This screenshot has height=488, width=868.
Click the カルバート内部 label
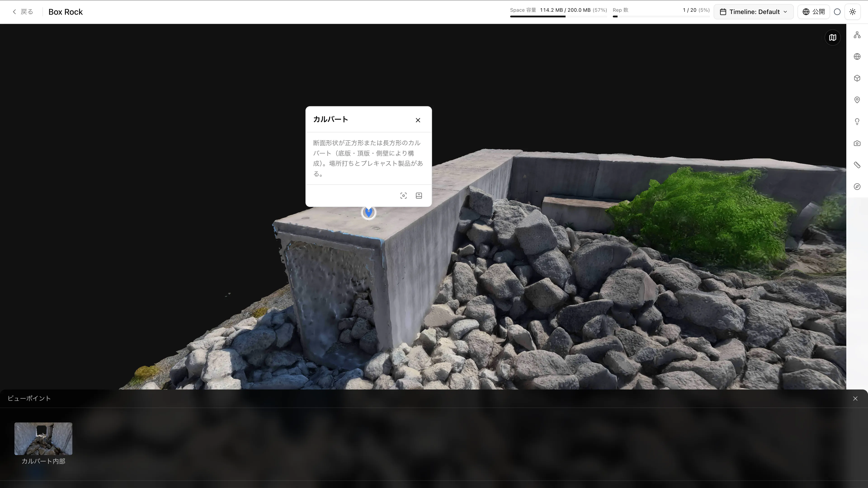tap(43, 461)
